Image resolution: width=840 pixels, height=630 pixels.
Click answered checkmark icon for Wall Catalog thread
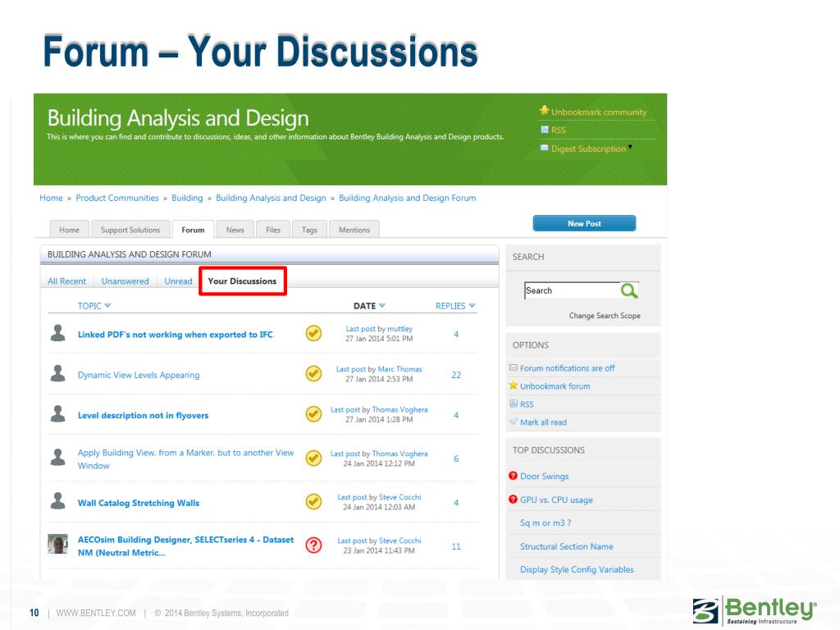(x=313, y=501)
